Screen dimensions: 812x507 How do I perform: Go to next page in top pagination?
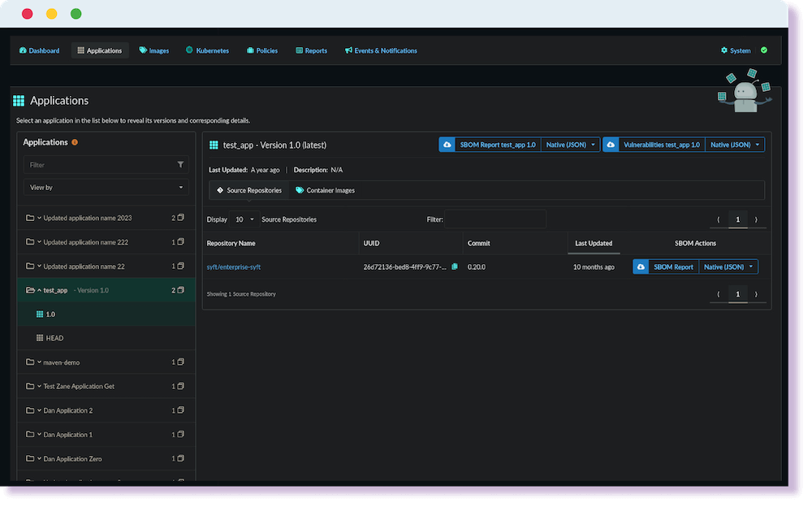(x=757, y=220)
